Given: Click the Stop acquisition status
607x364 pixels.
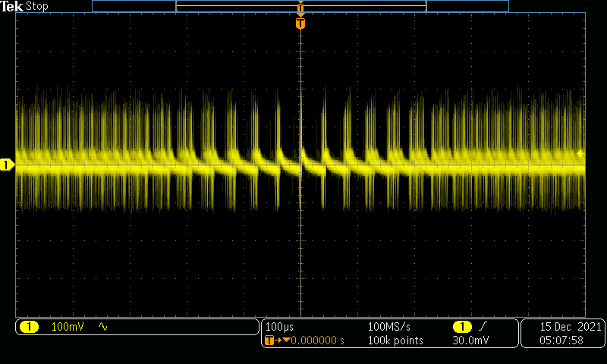Looking at the screenshot, I should [x=37, y=6].
